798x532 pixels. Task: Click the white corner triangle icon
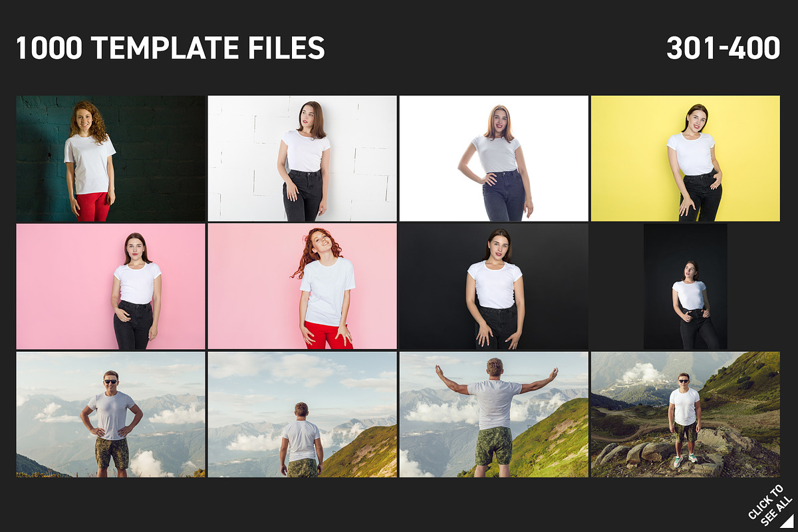(788, 522)
